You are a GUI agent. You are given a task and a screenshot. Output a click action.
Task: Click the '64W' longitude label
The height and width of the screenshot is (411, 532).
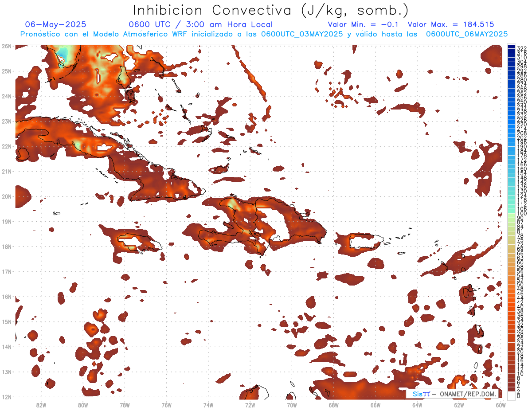[417, 405]
